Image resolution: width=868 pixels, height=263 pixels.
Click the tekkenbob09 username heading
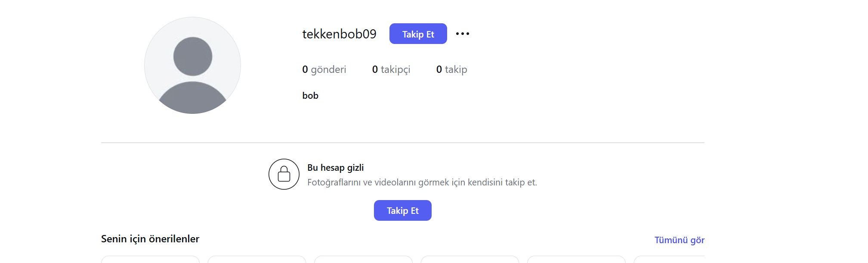[339, 34]
